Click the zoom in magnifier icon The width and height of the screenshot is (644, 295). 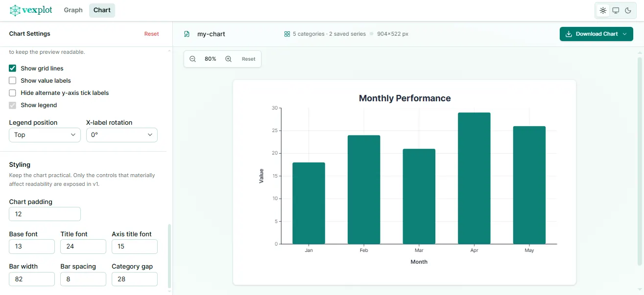coord(227,59)
